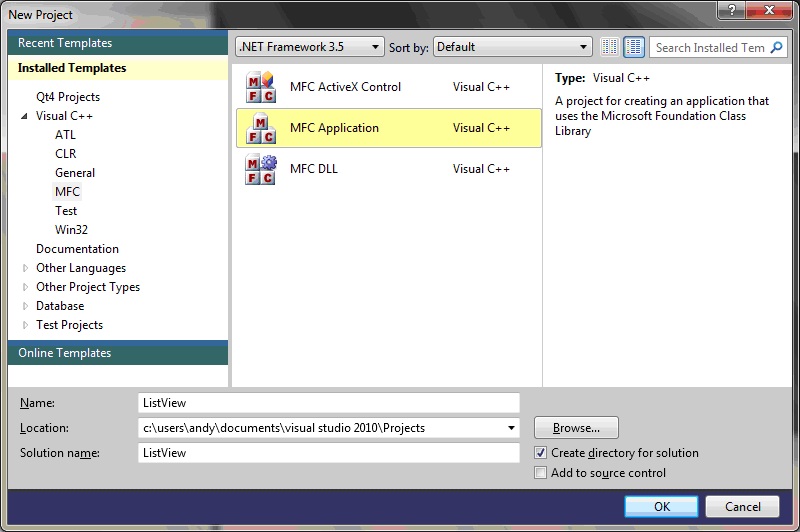Open the Sort by Default dropdown

coord(512,47)
